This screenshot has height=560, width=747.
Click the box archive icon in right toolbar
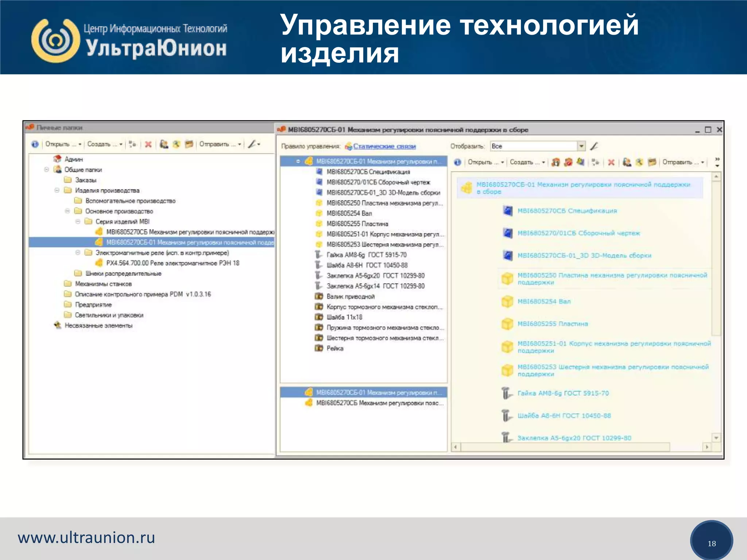[x=652, y=162]
